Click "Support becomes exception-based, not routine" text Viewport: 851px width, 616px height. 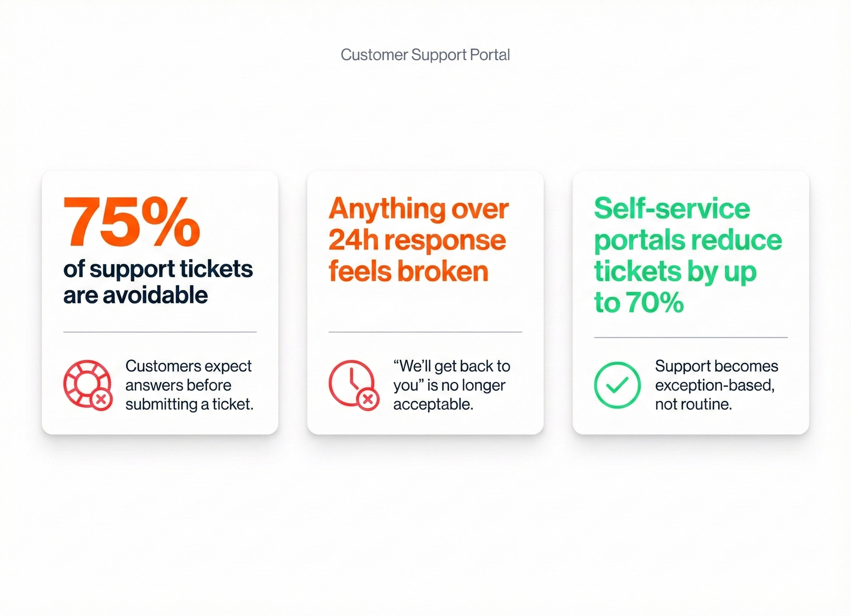pyautogui.click(x=716, y=385)
